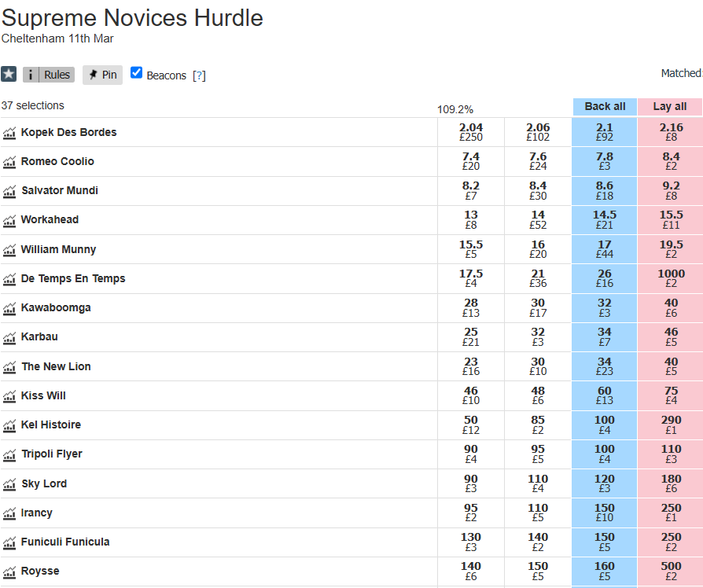Click the Karbau runner name
Image resolution: width=703 pixels, height=588 pixels.
click(39, 336)
